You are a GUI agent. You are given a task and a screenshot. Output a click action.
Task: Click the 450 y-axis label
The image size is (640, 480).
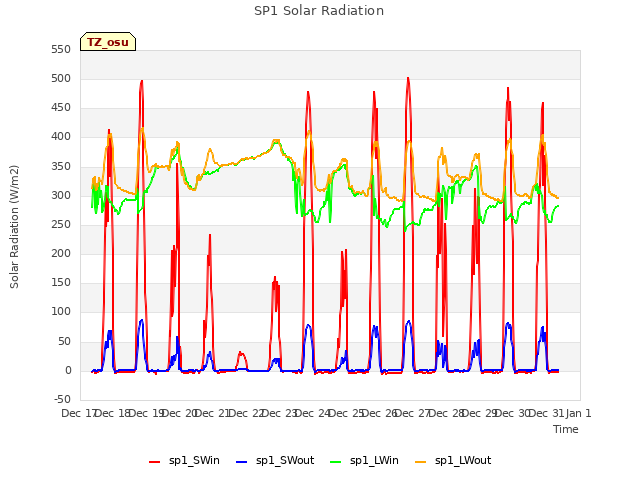(x=61, y=108)
